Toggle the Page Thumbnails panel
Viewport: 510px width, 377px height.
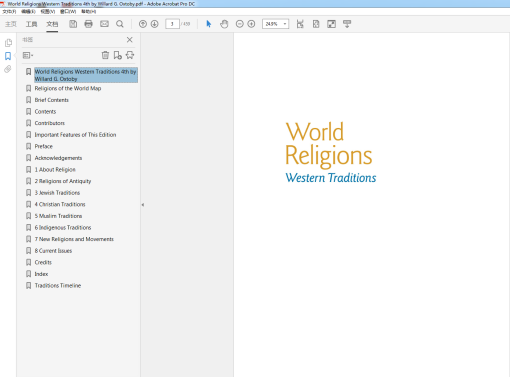tap(8, 43)
